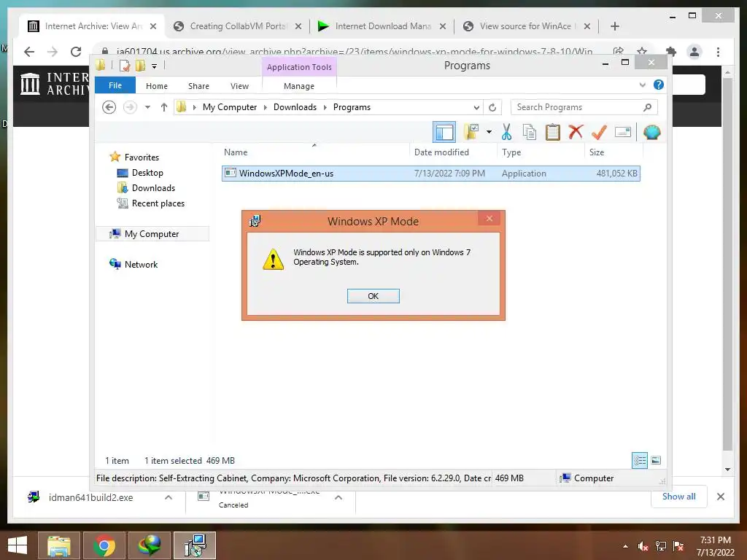This screenshot has width=747, height=560.
Task: Open recent locations dropdown arrow
Action: pos(147,107)
